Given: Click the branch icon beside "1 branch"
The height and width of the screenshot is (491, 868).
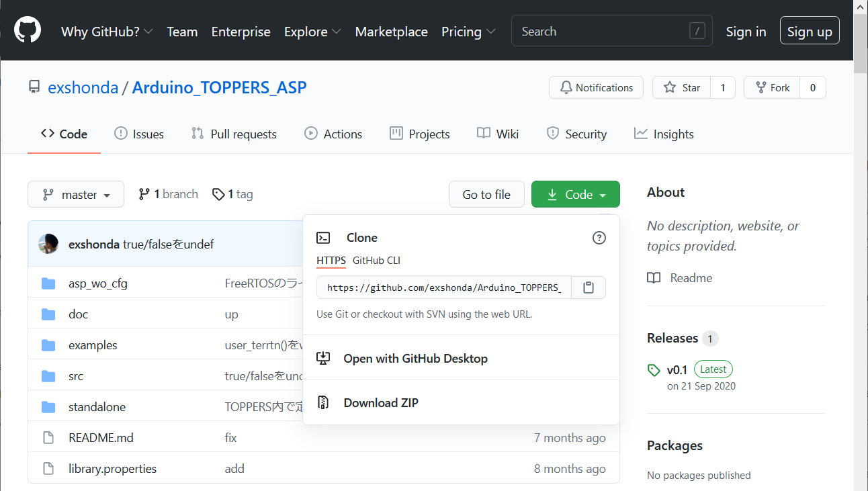Looking at the screenshot, I should 144,193.
